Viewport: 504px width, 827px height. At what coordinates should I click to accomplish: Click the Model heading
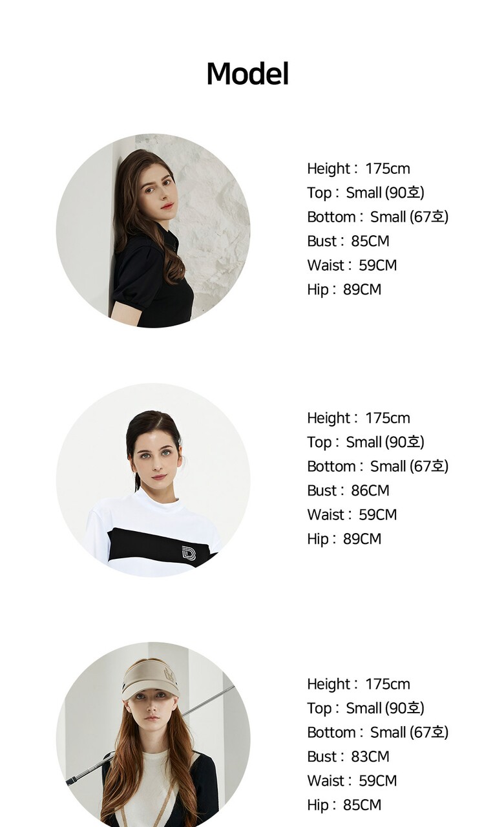click(x=247, y=74)
